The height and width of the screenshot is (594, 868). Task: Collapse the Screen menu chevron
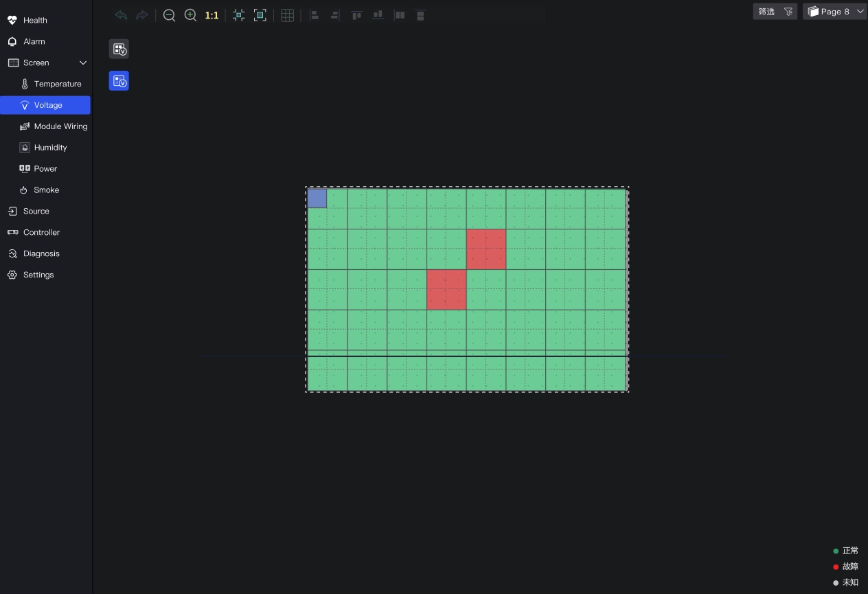pos(83,62)
